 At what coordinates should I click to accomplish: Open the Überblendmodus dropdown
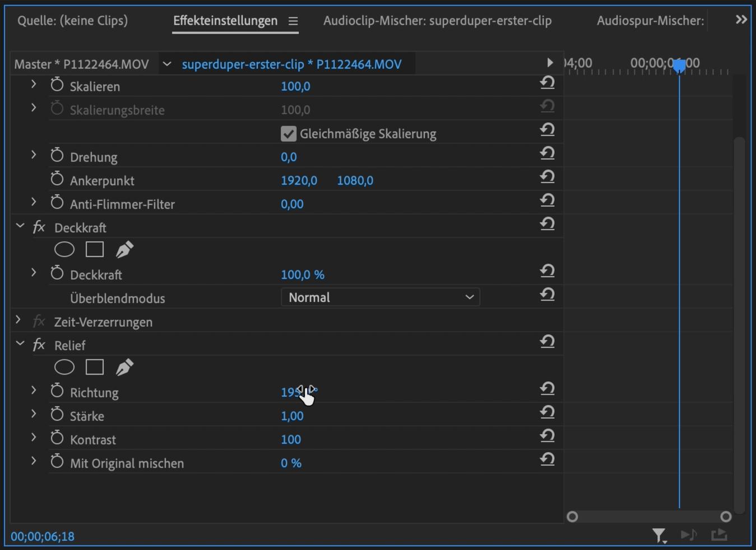tap(380, 298)
